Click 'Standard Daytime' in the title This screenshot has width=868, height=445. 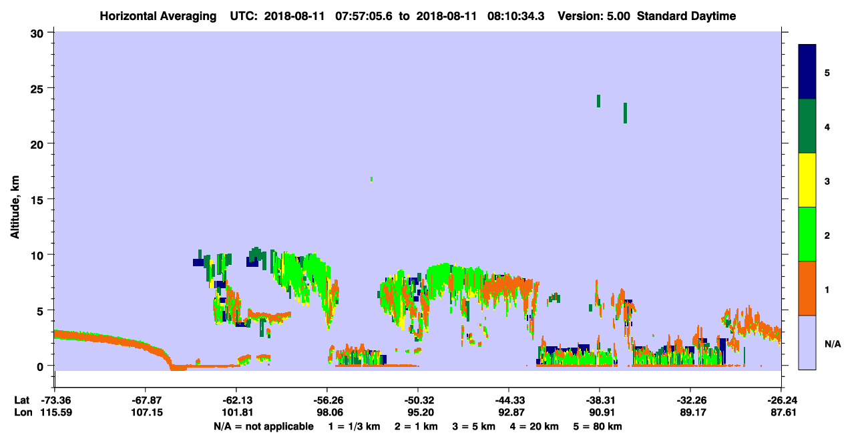coord(686,16)
